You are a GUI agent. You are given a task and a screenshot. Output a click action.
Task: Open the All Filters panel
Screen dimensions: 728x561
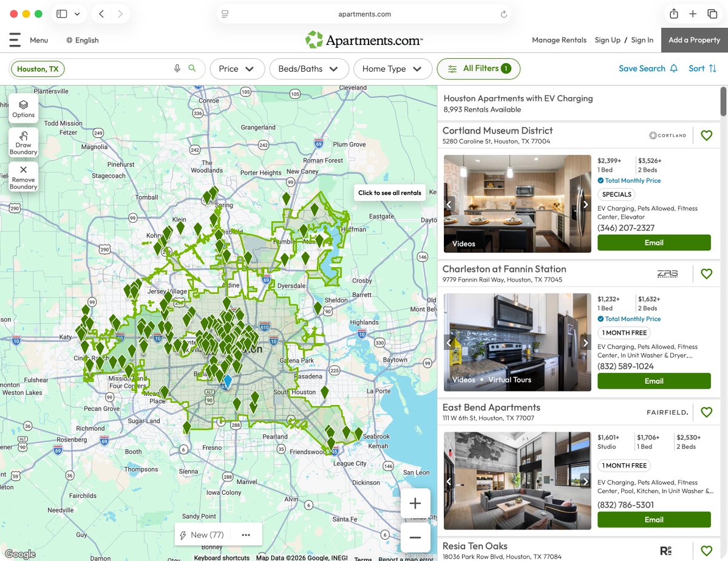[x=478, y=69]
